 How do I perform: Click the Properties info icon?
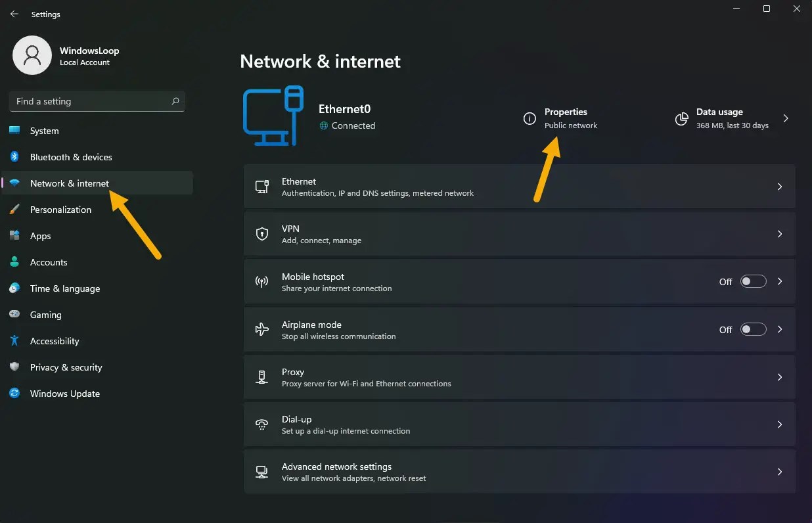pyautogui.click(x=530, y=118)
